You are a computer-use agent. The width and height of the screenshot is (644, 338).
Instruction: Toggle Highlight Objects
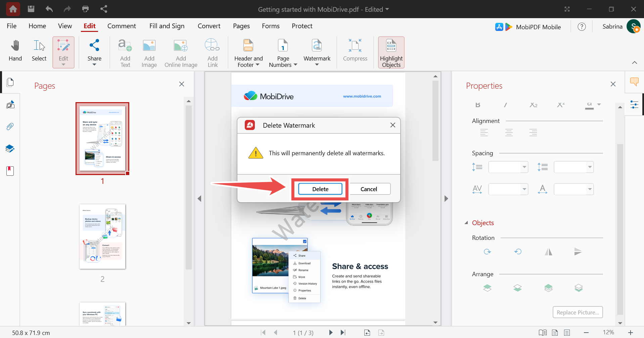(x=391, y=52)
